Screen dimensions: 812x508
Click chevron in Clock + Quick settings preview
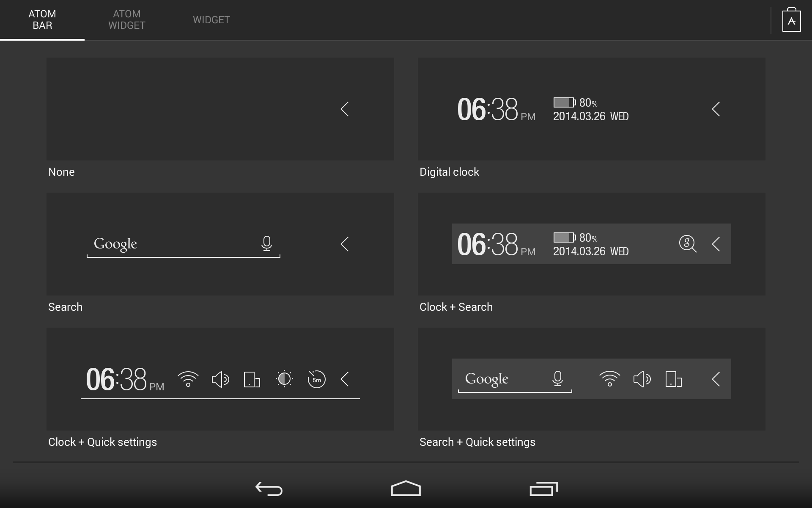[x=345, y=379]
